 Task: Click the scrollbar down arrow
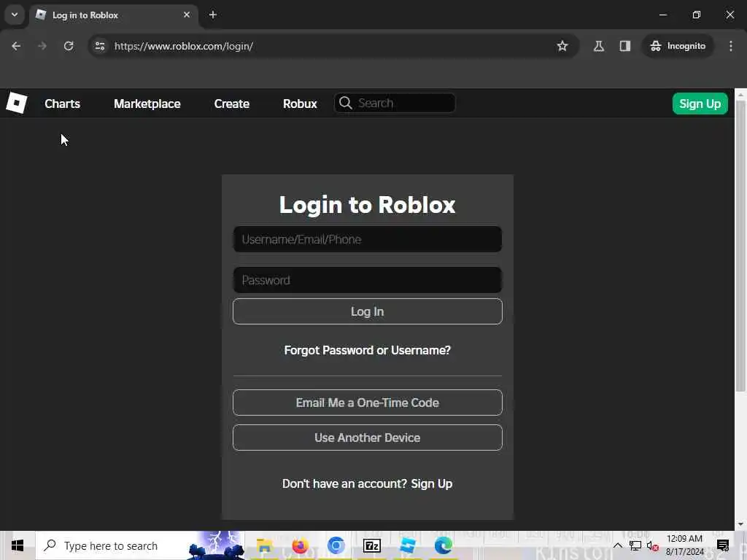tap(740, 524)
